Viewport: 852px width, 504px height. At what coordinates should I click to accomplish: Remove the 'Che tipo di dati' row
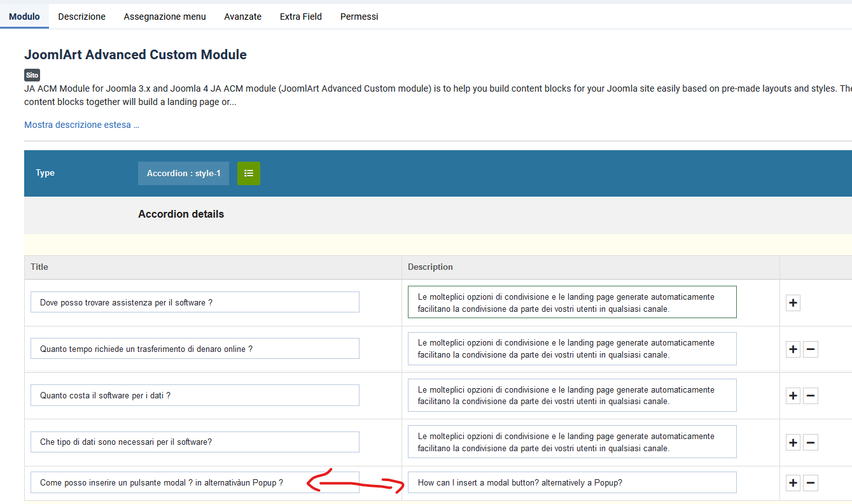(811, 442)
